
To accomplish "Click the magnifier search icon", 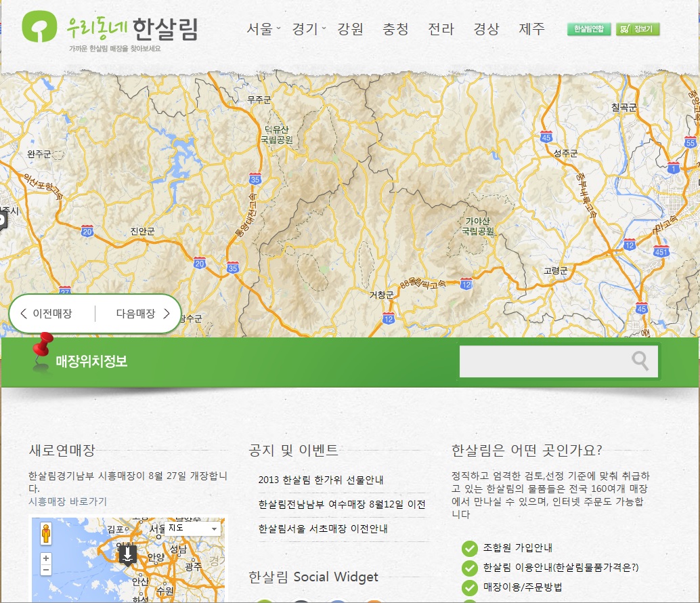I will [x=640, y=361].
